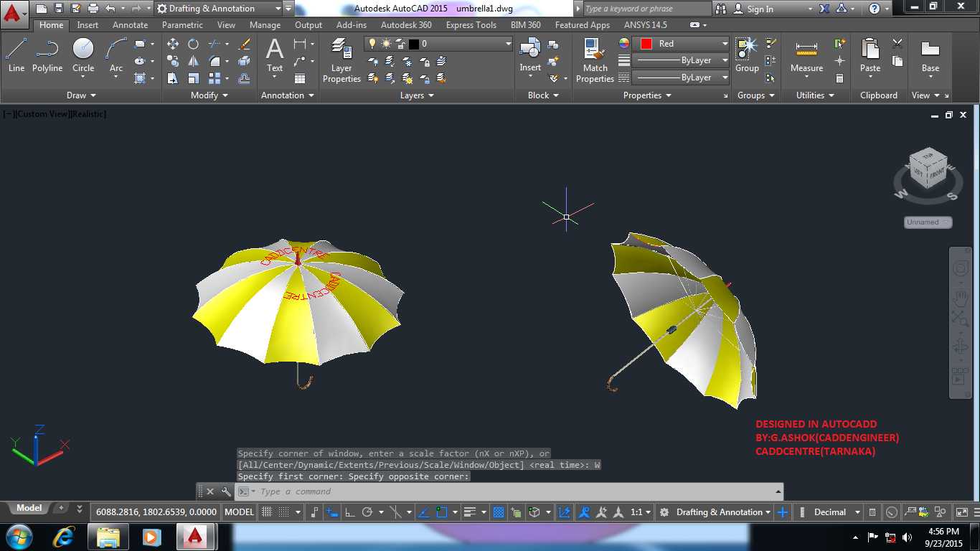Screen dimensions: 980x551
Task: Click the Custom View viewport label
Action: [x=42, y=114]
